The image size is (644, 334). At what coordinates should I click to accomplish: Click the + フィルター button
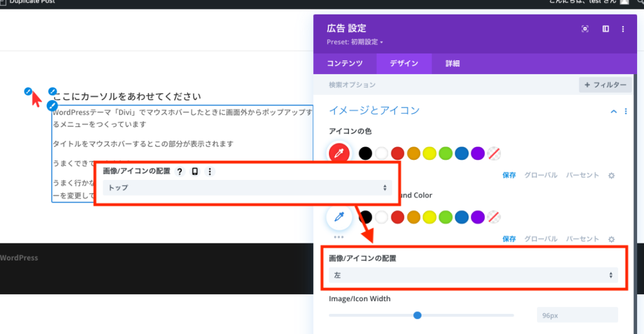click(x=604, y=85)
